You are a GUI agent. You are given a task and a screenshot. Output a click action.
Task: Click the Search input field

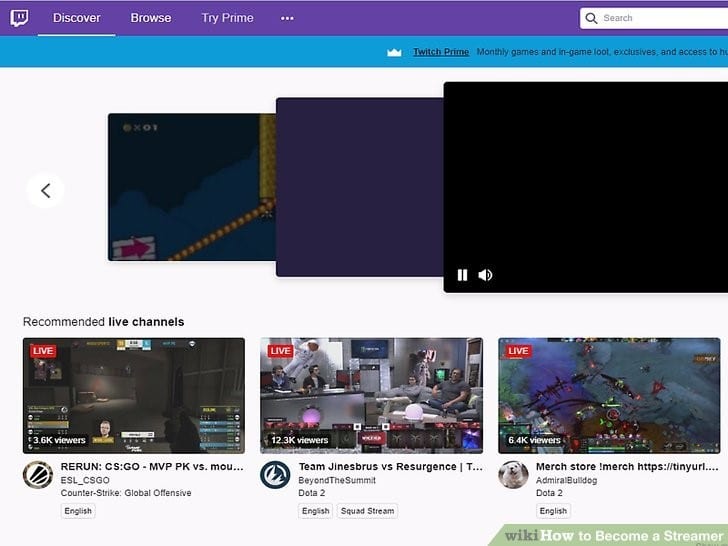click(x=660, y=18)
